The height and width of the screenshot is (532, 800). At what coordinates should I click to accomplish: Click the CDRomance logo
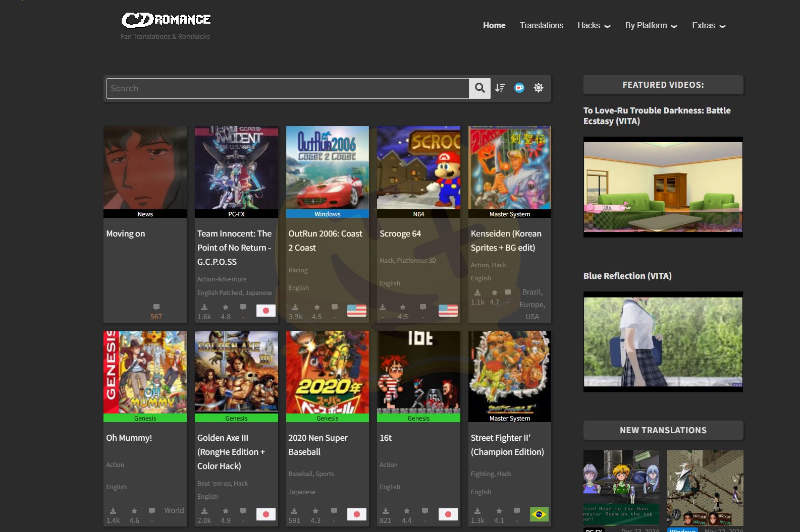tap(166, 20)
